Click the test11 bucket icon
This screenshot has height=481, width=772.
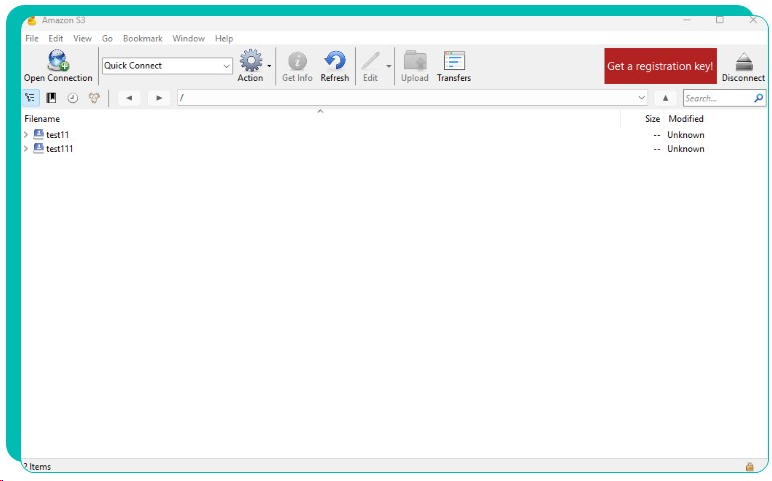coord(38,134)
